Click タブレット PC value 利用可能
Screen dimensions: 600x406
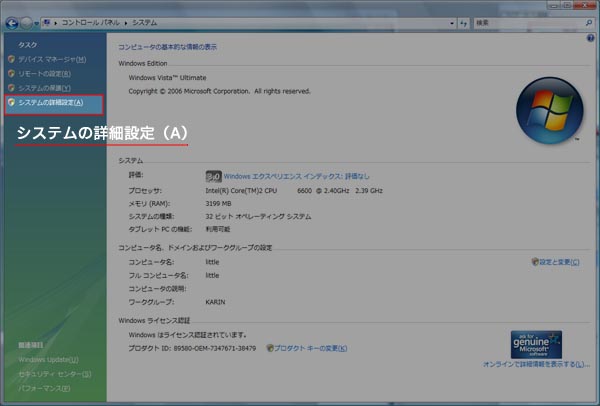click(218, 229)
